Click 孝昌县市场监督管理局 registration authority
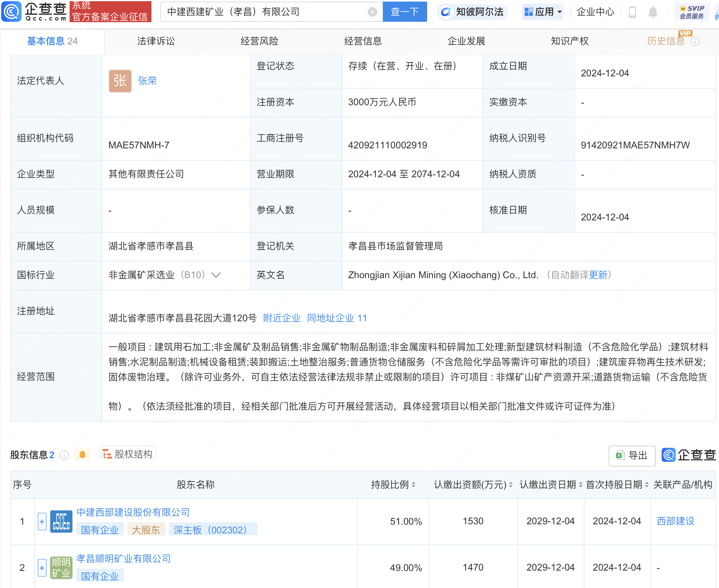This screenshot has height=588, width=719. pos(395,246)
